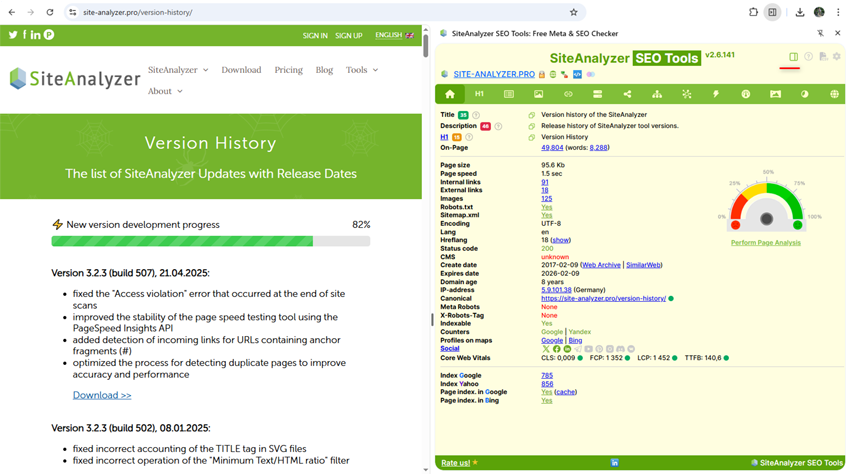The height and width of the screenshot is (475, 850).
Task: Switch to the H1 headings tab
Action: pyautogui.click(x=479, y=94)
